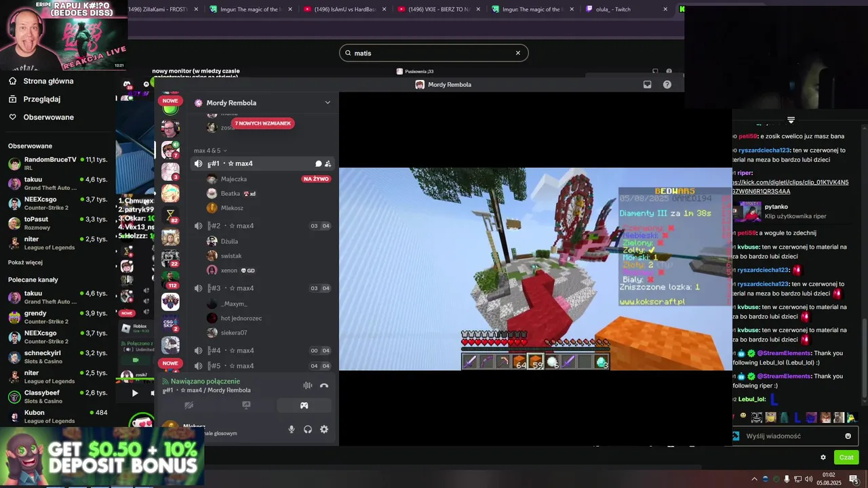Open the RandomBruceTV followed channel
868x488 pixels.
(58, 163)
